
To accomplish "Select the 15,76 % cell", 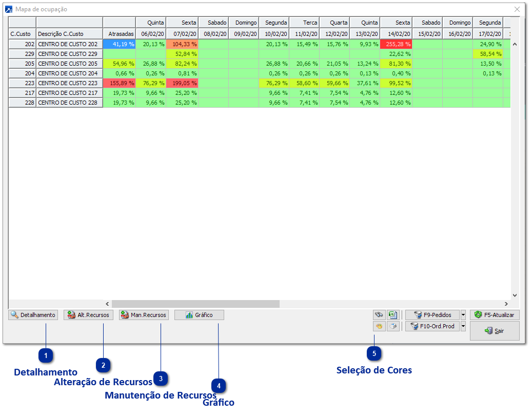I will click(335, 44).
